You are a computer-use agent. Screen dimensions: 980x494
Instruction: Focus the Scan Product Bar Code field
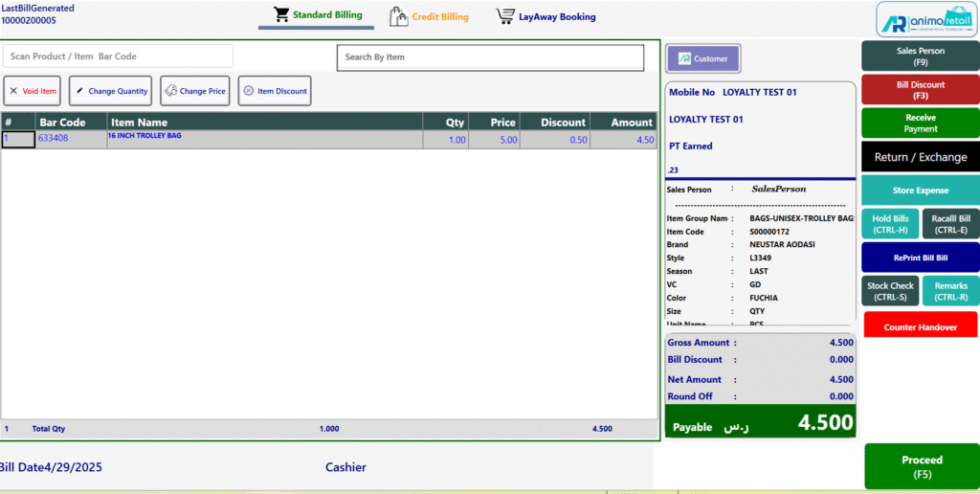click(x=118, y=56)
